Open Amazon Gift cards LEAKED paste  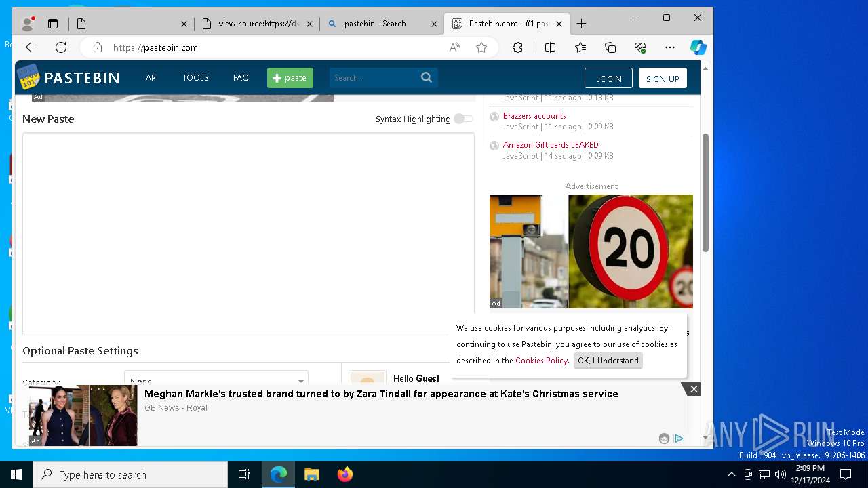[551, 145]
